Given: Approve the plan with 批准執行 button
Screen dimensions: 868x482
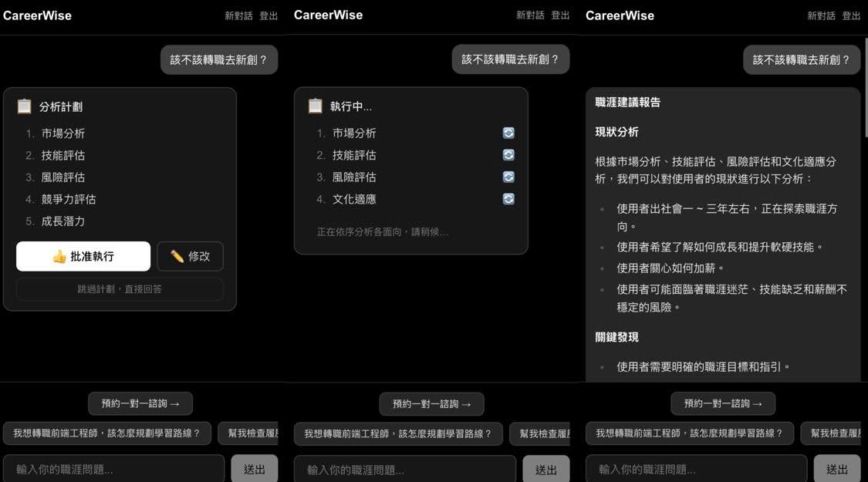Looking at the screenshot, I should tap(83, 256).
